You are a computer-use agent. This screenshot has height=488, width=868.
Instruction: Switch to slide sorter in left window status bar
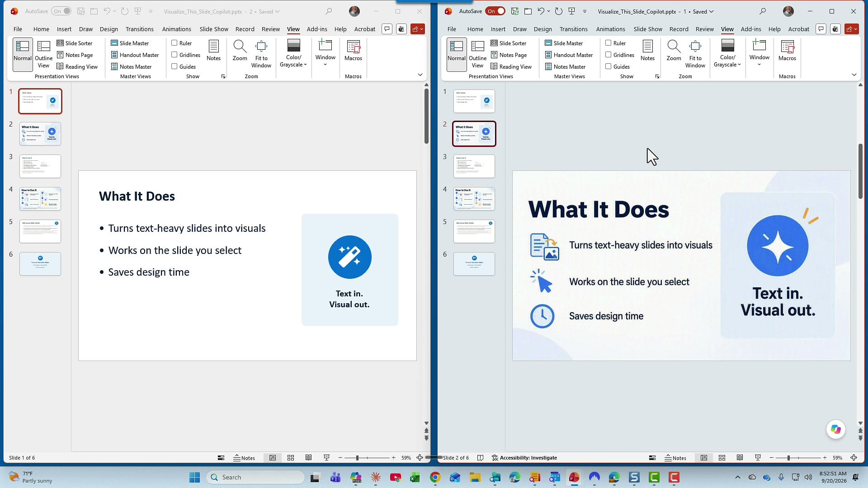click(x=291, y=458)
